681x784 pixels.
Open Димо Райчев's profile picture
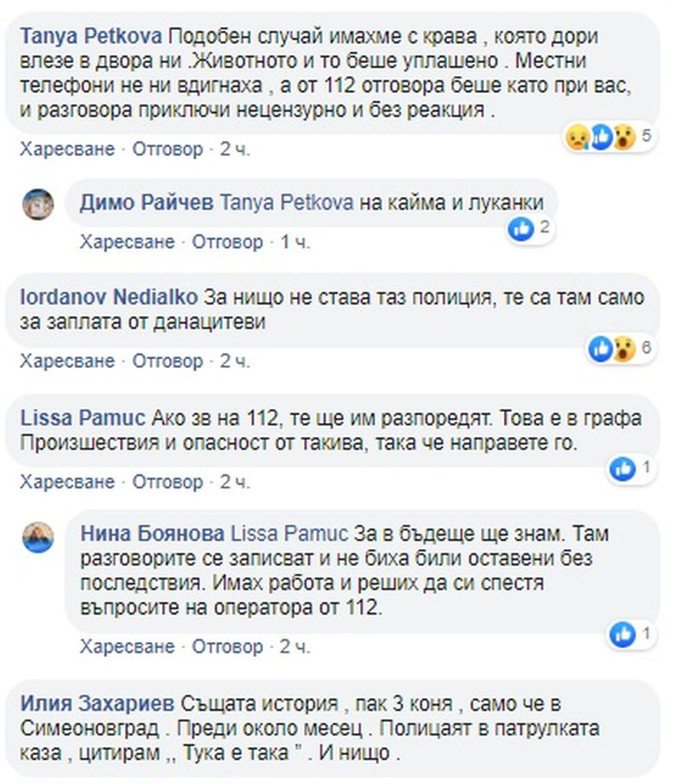38,204
